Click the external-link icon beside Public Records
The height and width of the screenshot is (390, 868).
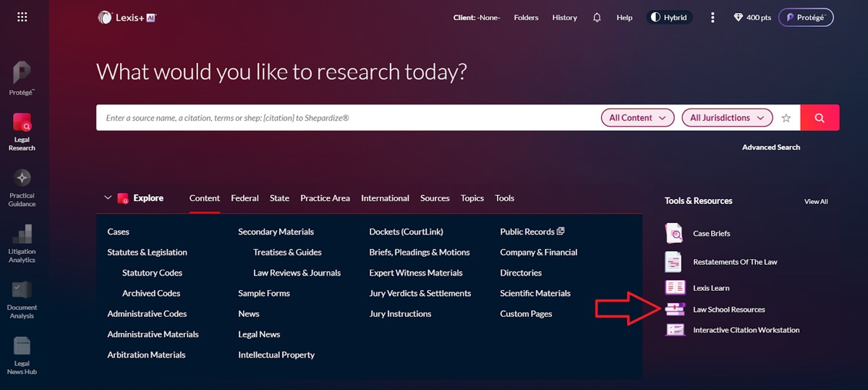coord(561,231)
